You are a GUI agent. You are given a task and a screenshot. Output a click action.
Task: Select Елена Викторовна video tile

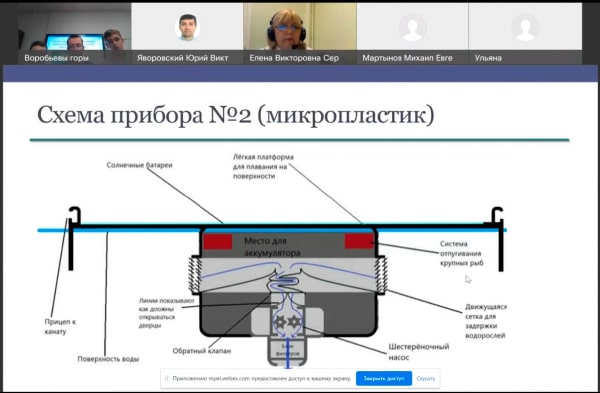300,33
